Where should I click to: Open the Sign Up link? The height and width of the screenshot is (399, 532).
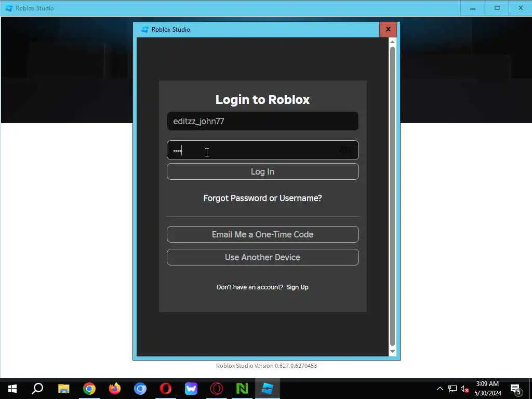tap(297, 287)
